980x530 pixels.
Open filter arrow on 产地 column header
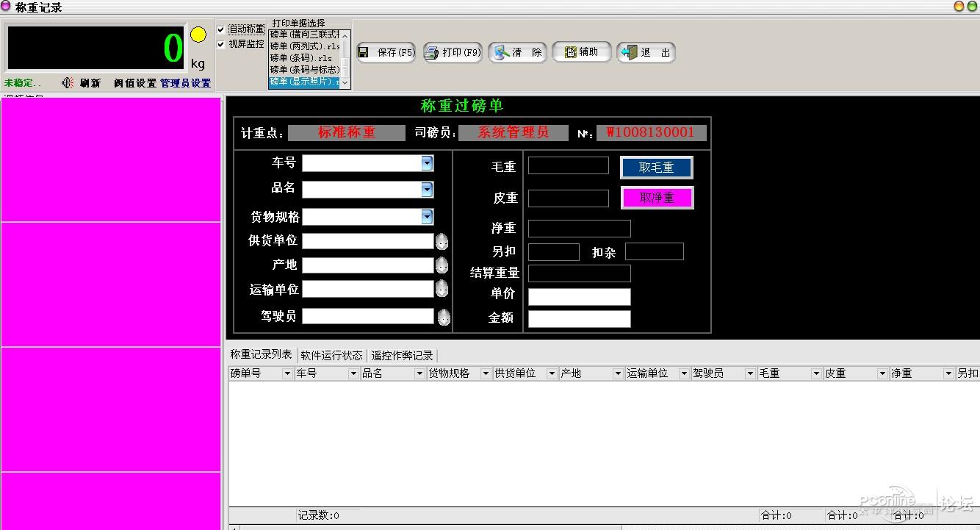[618, 373]
